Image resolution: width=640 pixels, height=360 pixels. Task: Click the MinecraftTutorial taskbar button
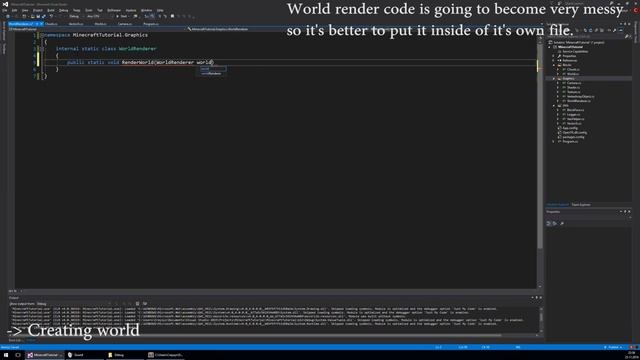click(44, 355)
